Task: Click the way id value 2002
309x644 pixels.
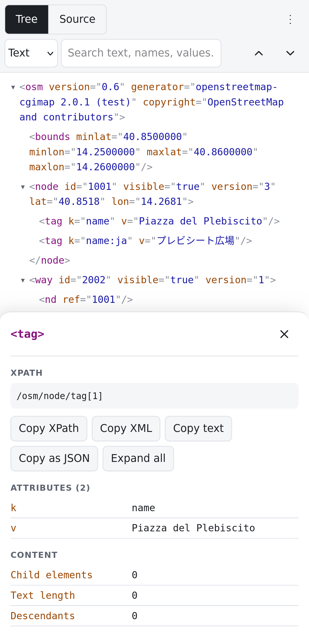Action: (x=94, y=280)
